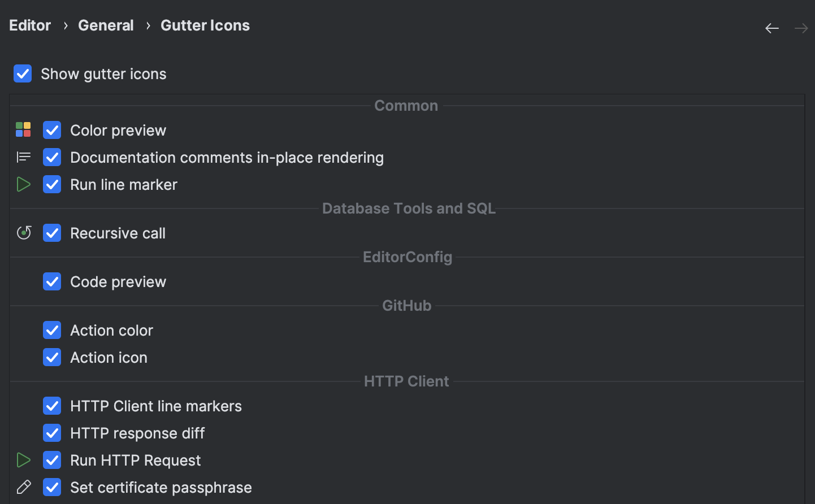Click the Gutter Icons breadcrumb label
This screenshot has width=815, height=504.
point(205,25)
